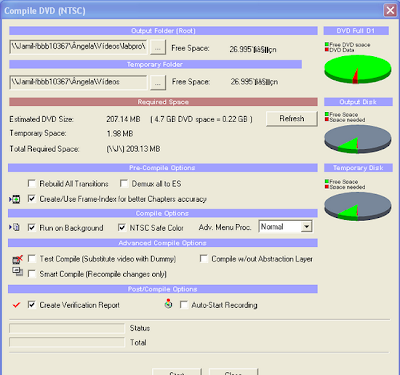Click the smart compile windows icon

(x=17, y=272)
